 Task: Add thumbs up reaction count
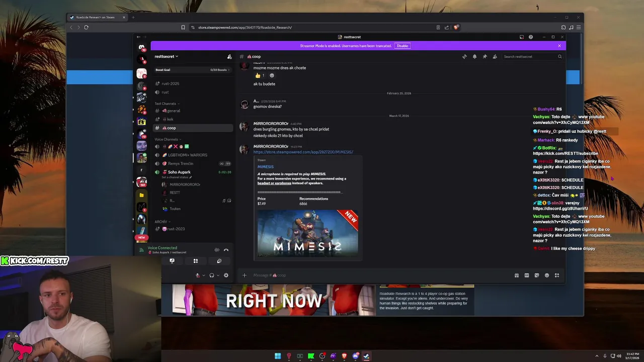[260, 75]
